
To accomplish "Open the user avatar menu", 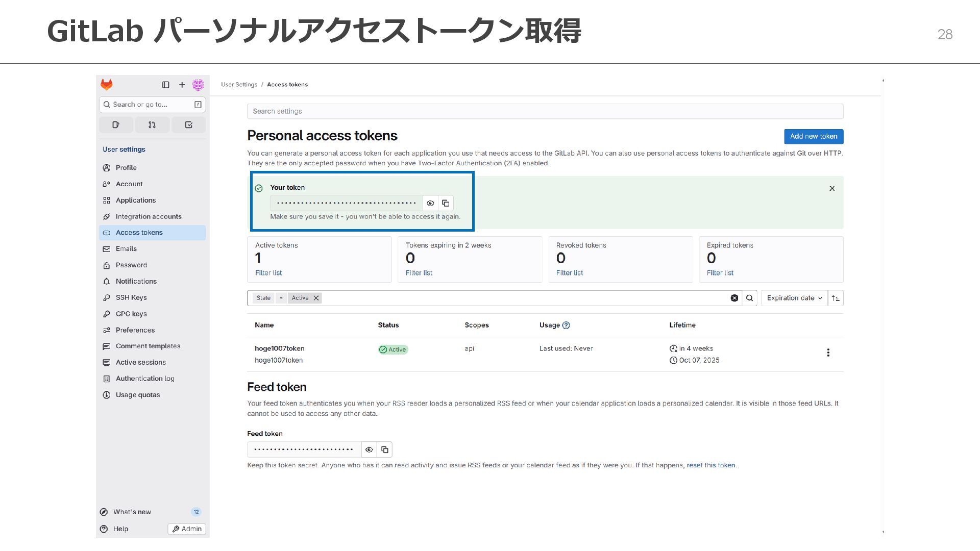I will pos(198,85).
